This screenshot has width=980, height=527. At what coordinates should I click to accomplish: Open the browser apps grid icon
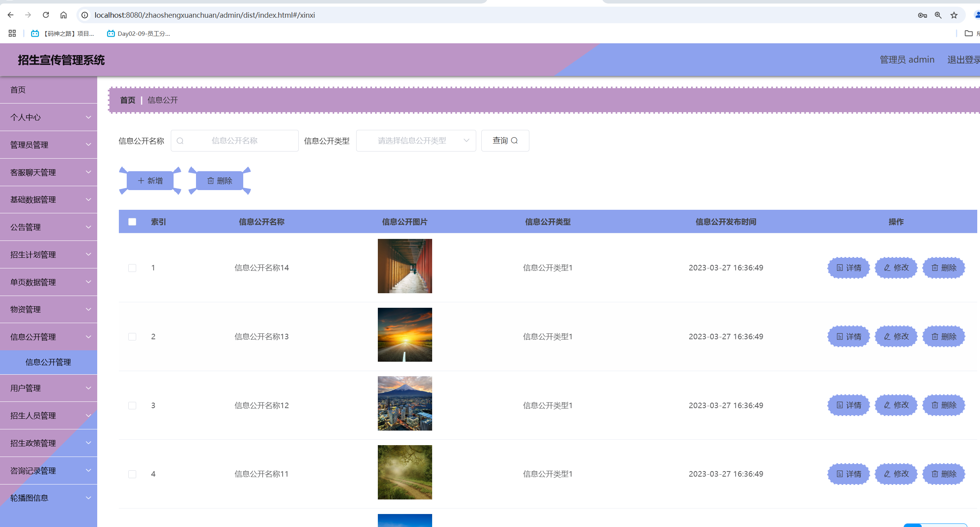pos(12,33)
